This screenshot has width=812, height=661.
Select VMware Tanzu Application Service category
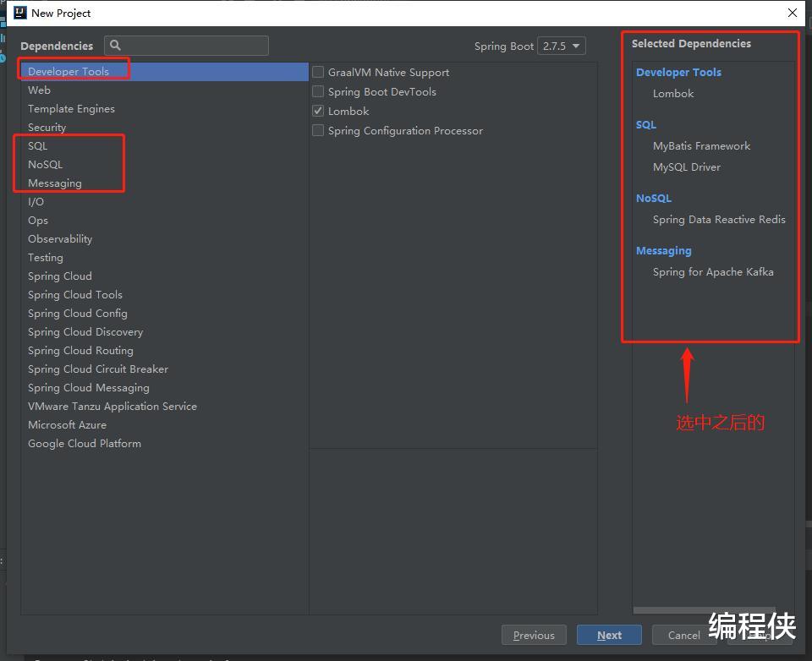165,407
